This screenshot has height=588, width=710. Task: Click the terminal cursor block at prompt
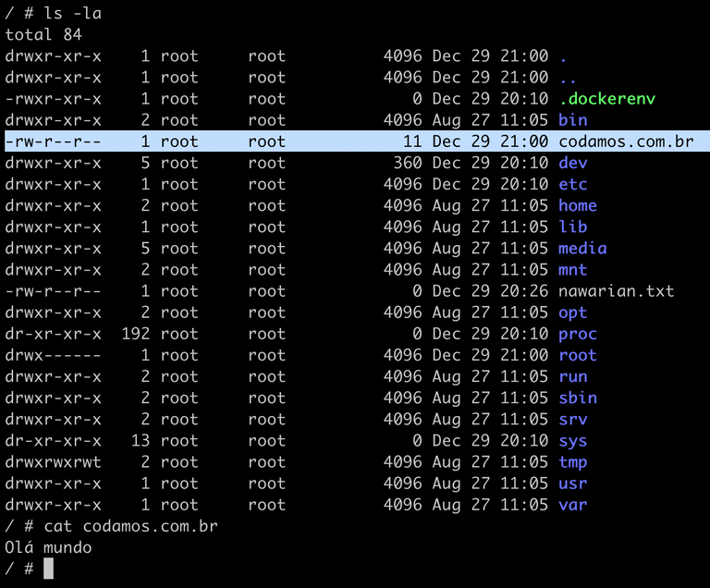(x=48, y=569)
